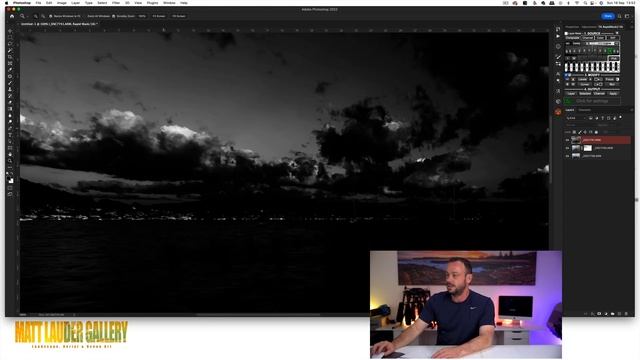Screen dimensions: 640x360
Task: Switch to the Channels tab
Action: (x=584, y=110)
